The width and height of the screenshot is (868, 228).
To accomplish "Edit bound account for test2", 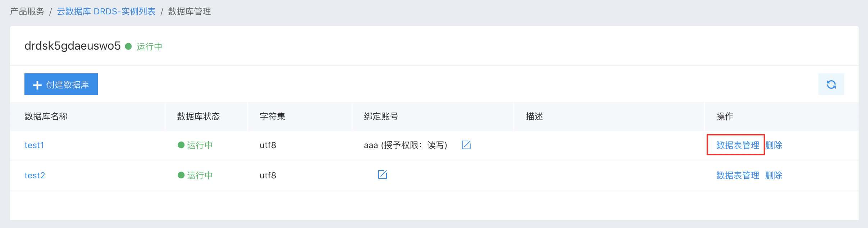I will pos(382,175).
